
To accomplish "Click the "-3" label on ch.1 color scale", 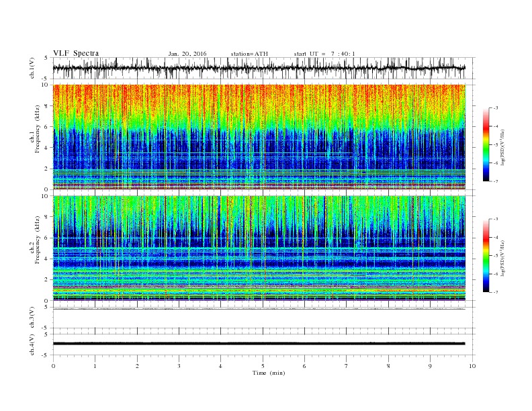I will (x=496, y=108).
